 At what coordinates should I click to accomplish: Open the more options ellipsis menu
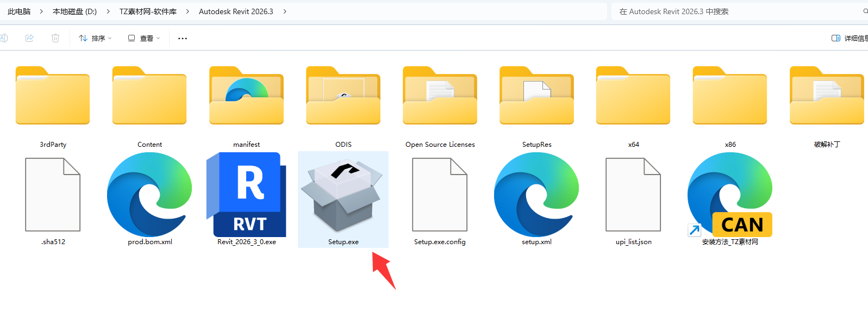[183, 38]
